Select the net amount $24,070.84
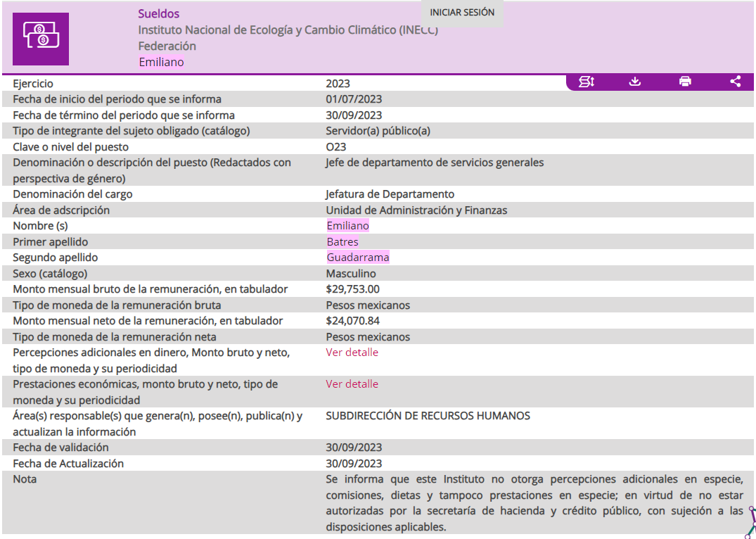 coord(352,321)
